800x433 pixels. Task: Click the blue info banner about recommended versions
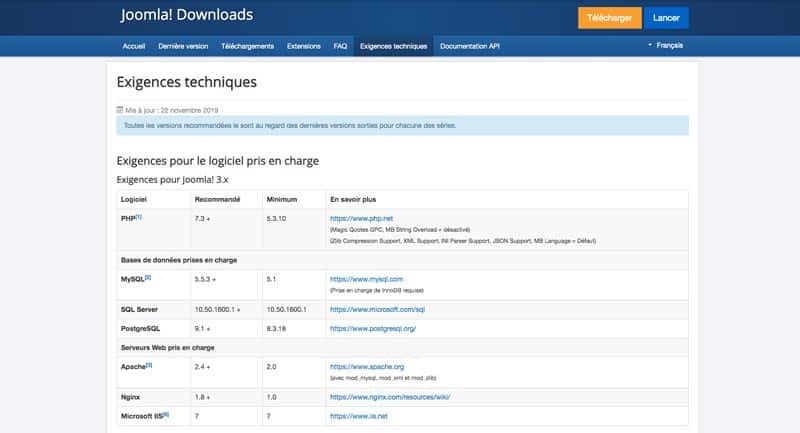pyautogui.click(x=403, y=125)
